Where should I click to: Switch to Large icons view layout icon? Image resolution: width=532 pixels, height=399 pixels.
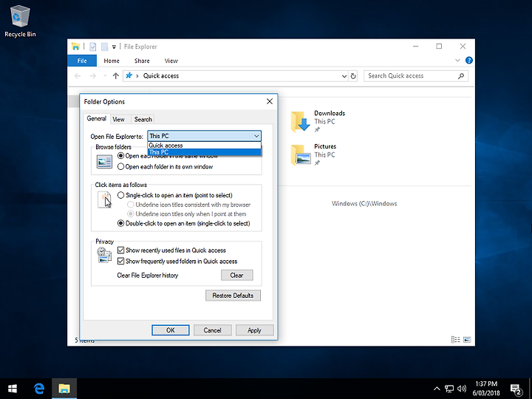(467, 340)
